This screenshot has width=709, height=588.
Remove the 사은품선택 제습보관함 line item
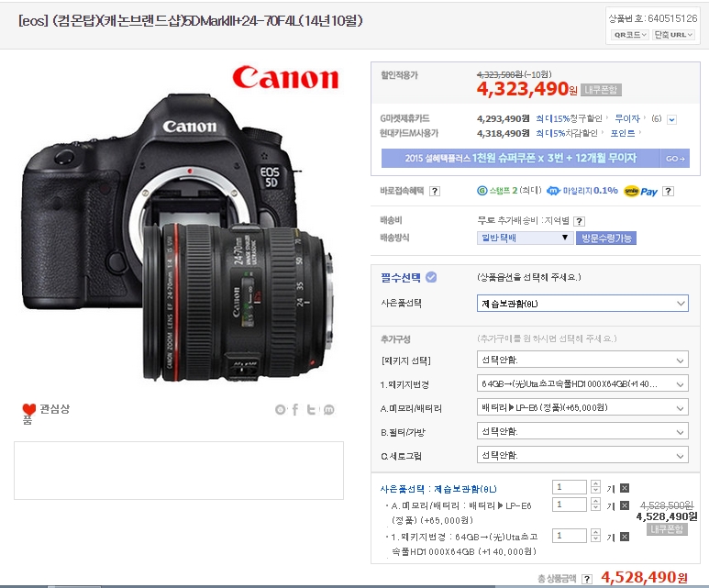point(625,488)
